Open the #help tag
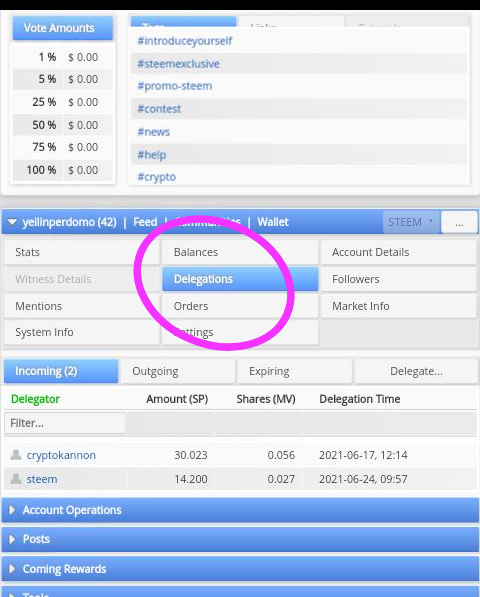Viewport: 480px width, 597px height. click(x=151, y=155)
